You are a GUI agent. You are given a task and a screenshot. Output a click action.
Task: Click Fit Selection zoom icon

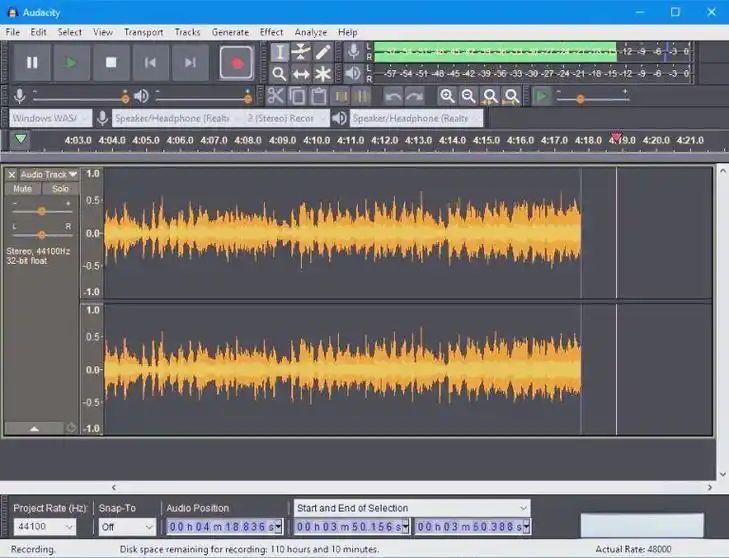(x=490, y=96)
